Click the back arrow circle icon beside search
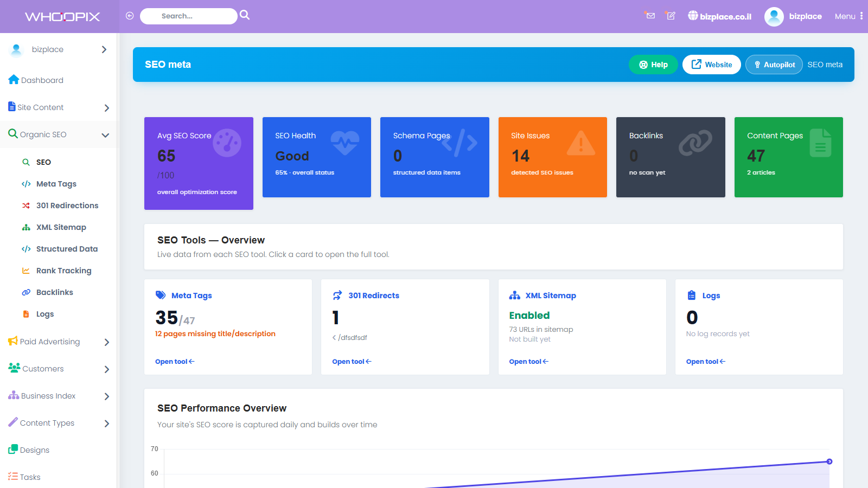 pos(130,16)
